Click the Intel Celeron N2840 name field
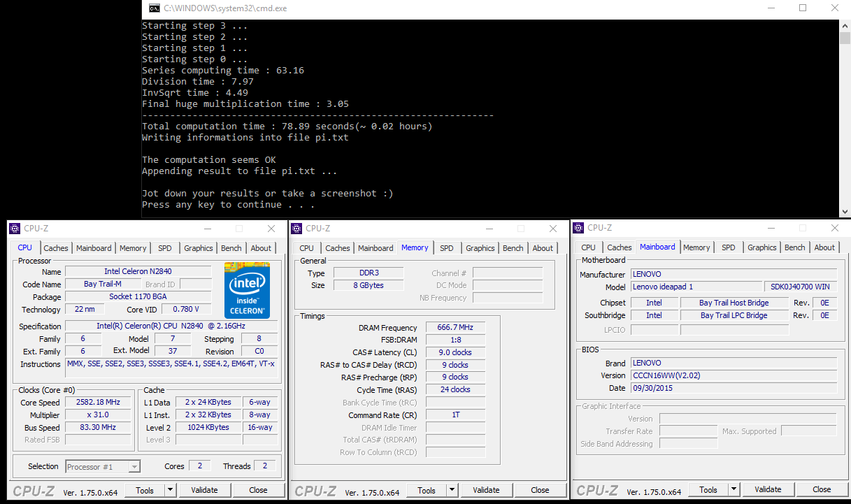851x504 pixels. pos(138,271)
